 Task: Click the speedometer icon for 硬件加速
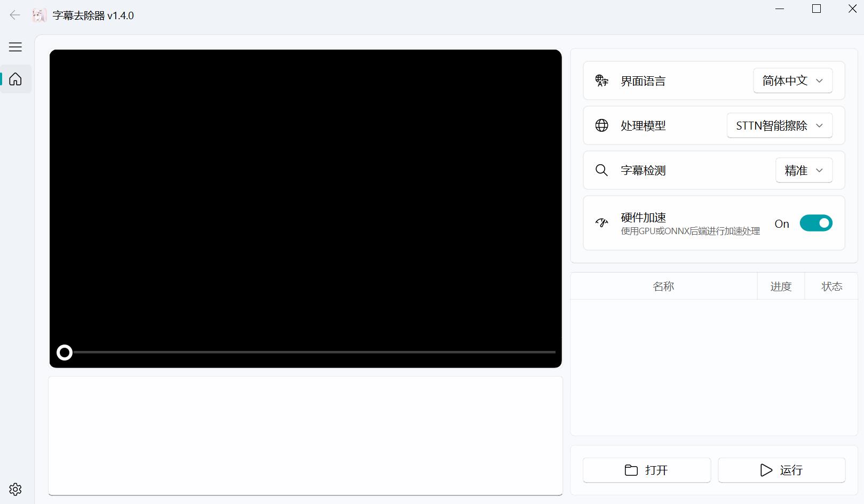[601, 223]
